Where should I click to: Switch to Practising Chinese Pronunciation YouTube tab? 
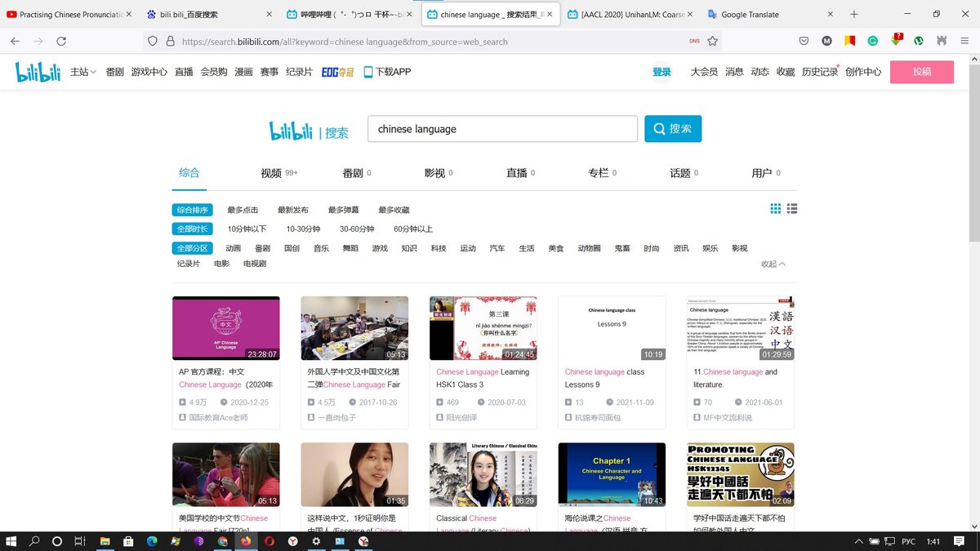pos(69,14)
